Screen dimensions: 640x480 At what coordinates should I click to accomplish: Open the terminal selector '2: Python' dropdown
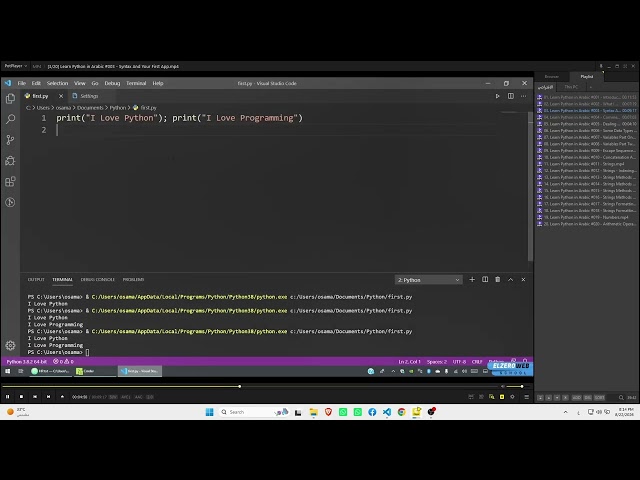pyautogui.click(x=429, y=280)
